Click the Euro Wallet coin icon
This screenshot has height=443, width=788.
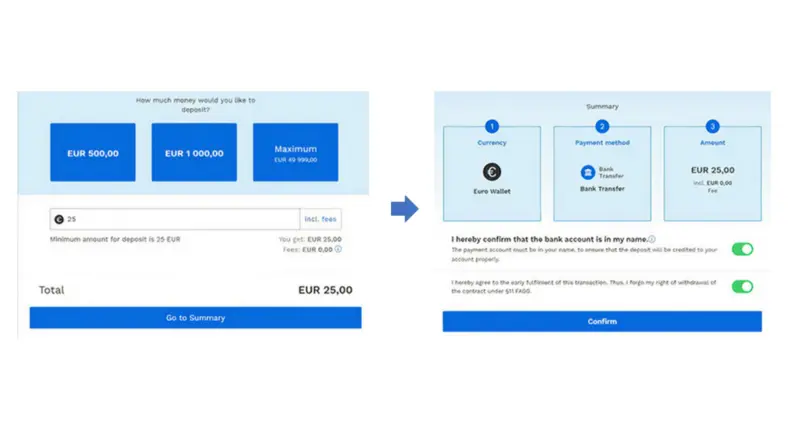click(491, 172)
